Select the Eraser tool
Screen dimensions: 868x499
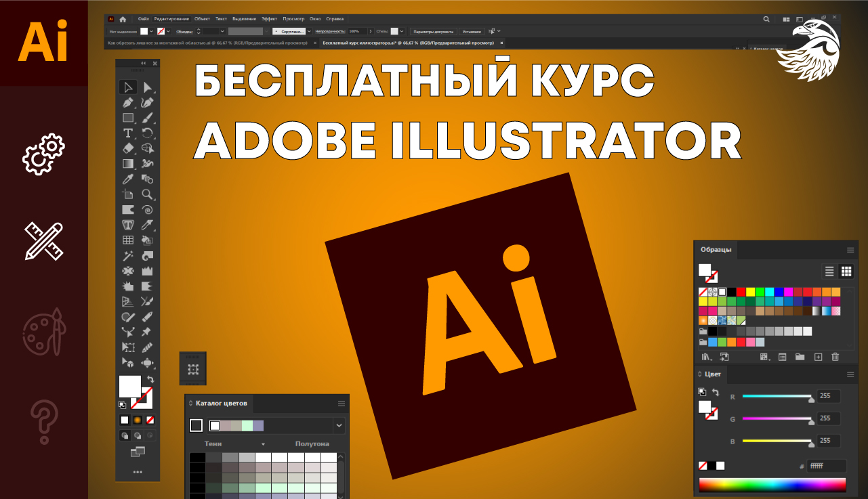(127, 148)
